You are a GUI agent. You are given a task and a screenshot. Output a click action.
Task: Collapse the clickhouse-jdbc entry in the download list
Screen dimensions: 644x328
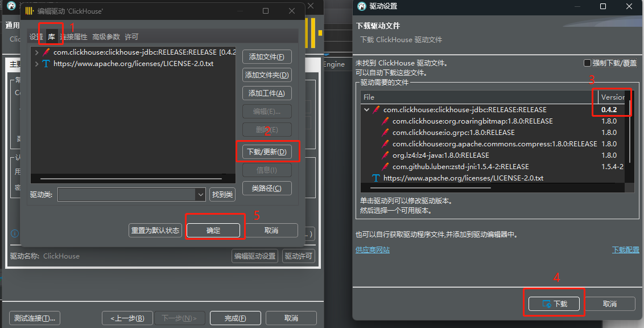click(x=367, y=110)
